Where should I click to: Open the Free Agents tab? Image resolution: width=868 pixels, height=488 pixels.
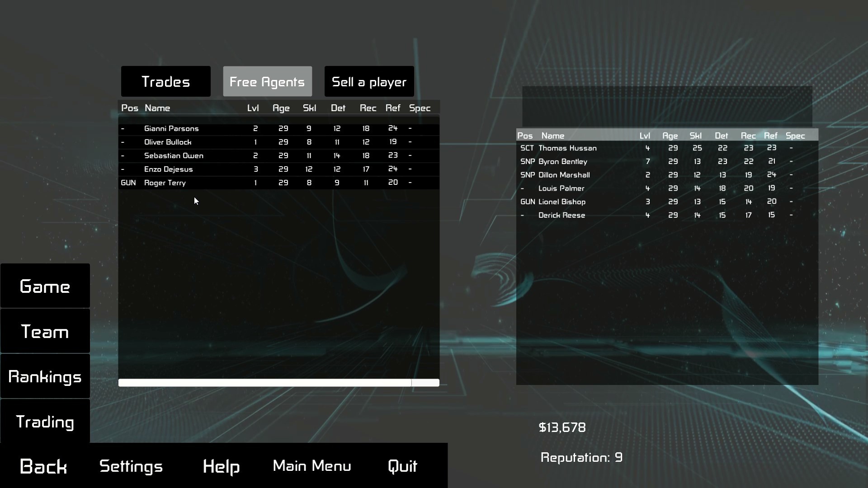(x=267, y=81)
